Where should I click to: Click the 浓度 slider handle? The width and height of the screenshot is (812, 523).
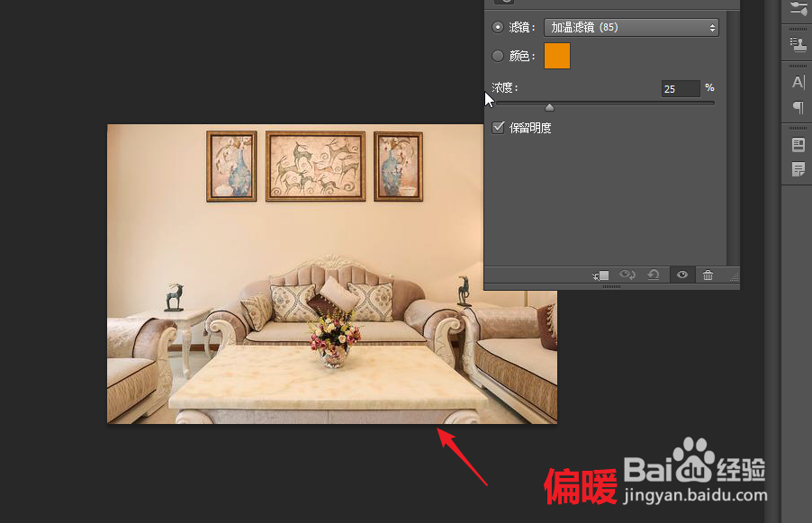(x=549, y=107)
